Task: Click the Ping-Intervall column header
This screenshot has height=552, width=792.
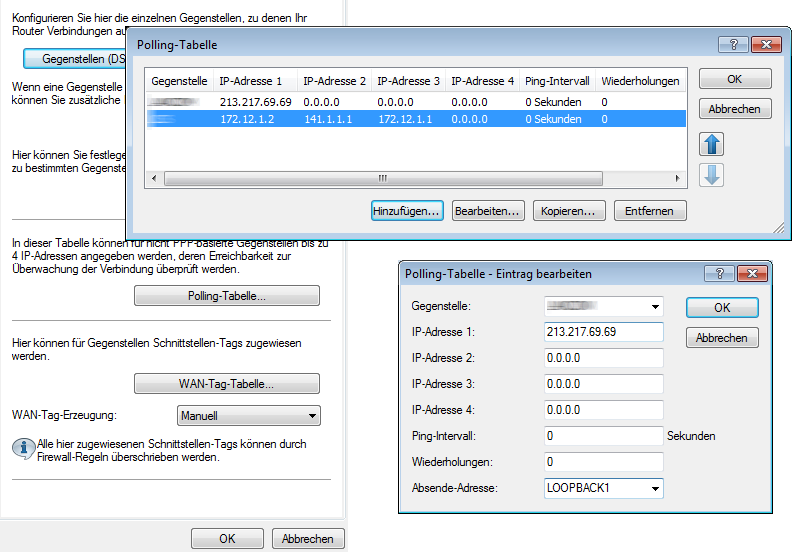Action: [x=556, y=81]
